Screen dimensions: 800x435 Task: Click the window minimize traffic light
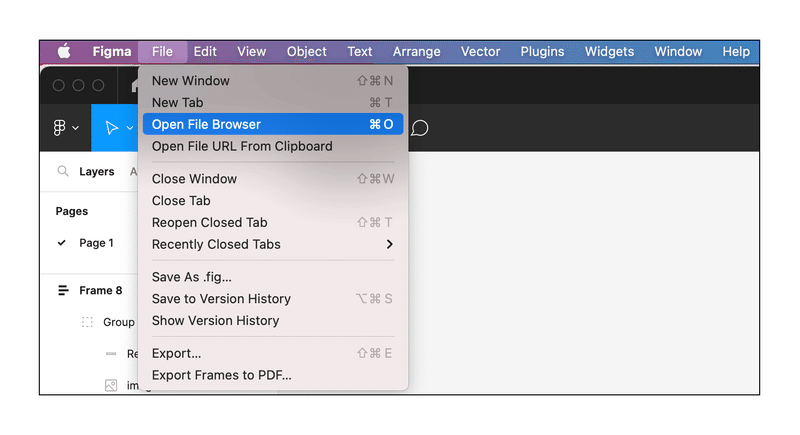(x=78, y=85)
